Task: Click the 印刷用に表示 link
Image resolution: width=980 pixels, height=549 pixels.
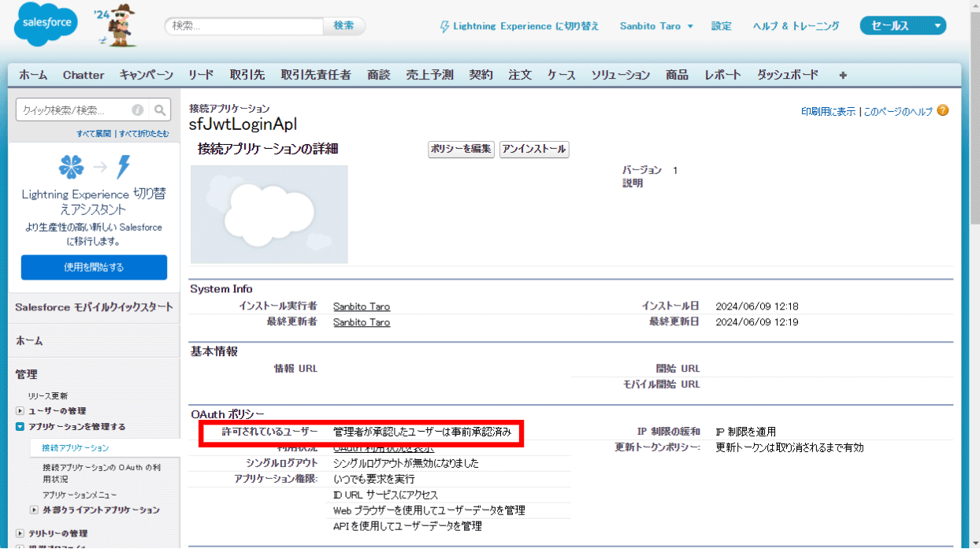Action: (x=828, y=112)
